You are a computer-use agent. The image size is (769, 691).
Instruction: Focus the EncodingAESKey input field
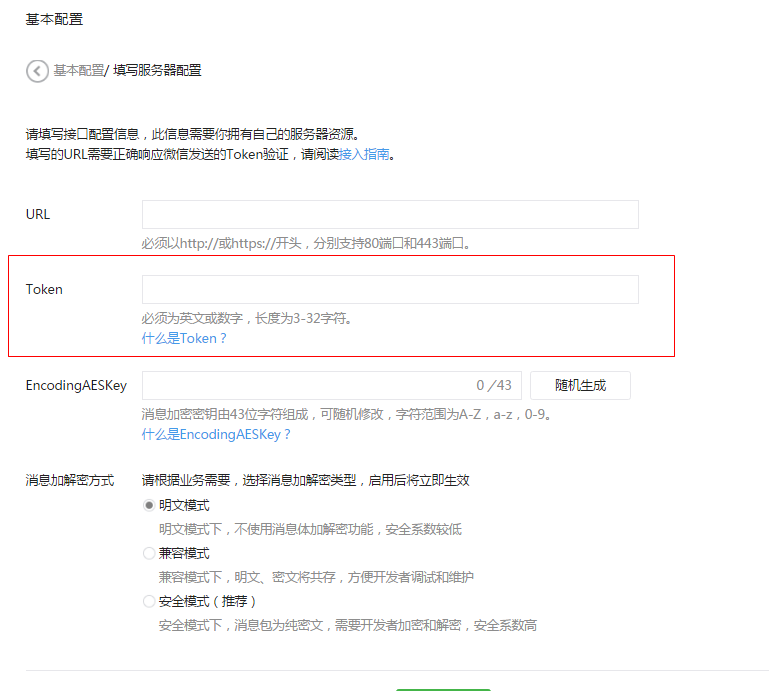tap(332, 385)
